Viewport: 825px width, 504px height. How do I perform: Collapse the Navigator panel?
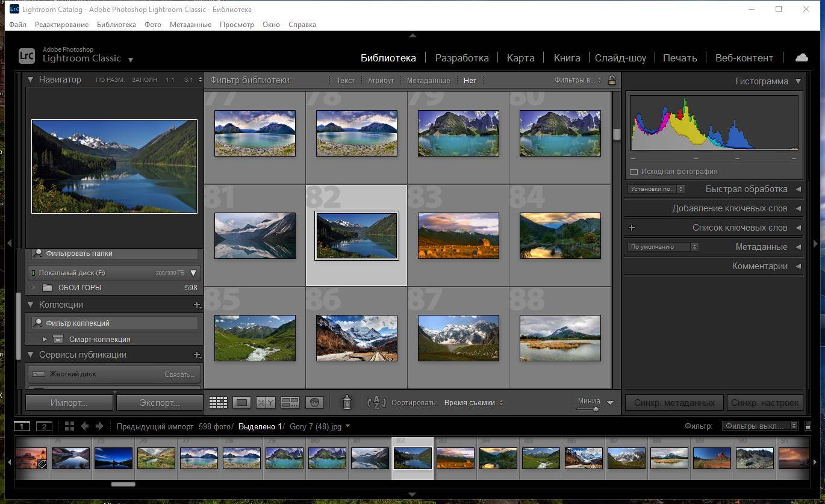point(30,79)
